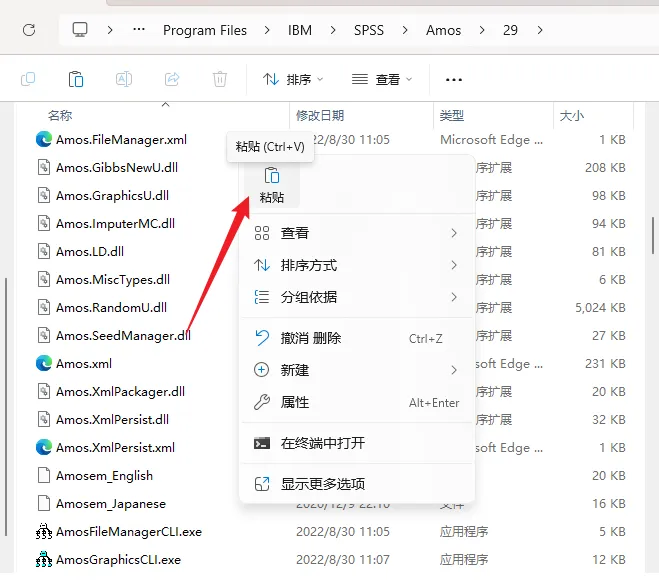The height and width of the screenshot is (588, 659).
Task: Select the Amos.SeedManager.dll file
Action: tap(123, 335)
